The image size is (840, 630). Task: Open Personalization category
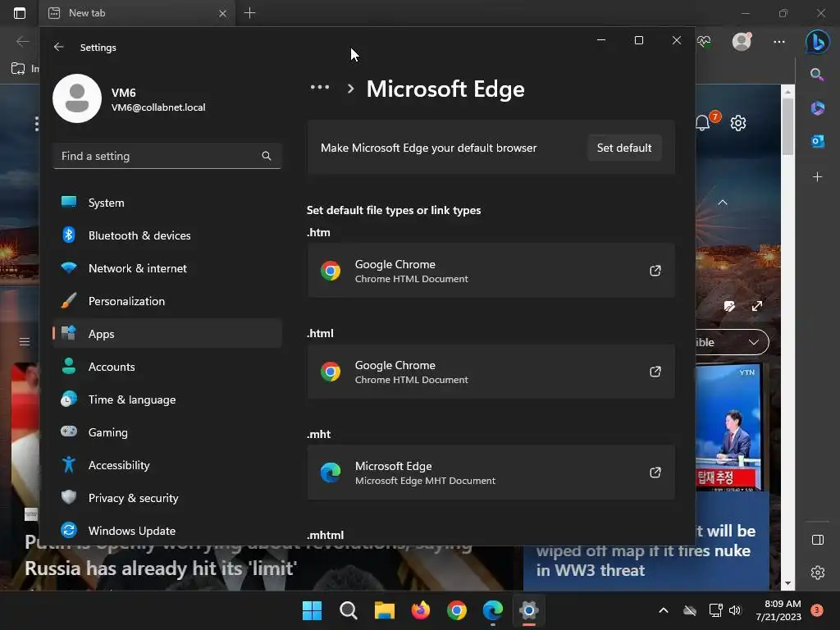click(167, 301)
